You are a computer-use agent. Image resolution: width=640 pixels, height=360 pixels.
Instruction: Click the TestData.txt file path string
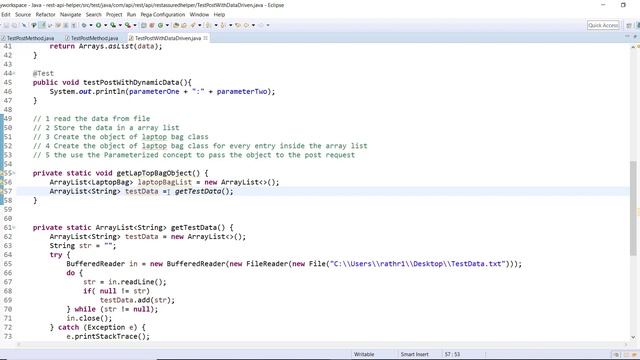click(x=418, y=264)
